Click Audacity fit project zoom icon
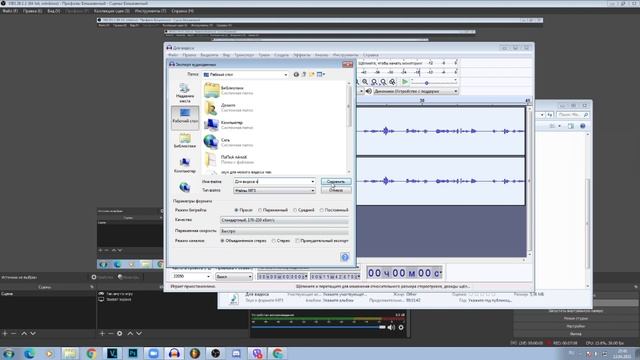Viewport: 640px width, 360px height. [x=383, y=82]
